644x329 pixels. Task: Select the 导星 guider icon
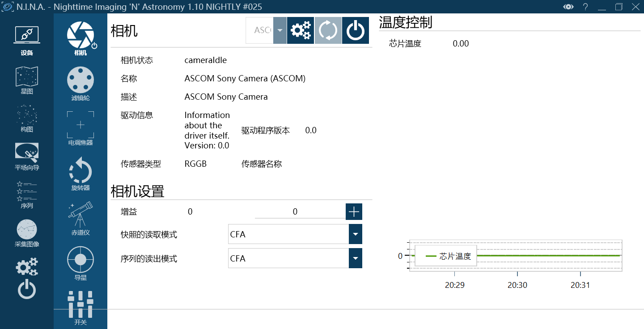click(x=80, y=263)
